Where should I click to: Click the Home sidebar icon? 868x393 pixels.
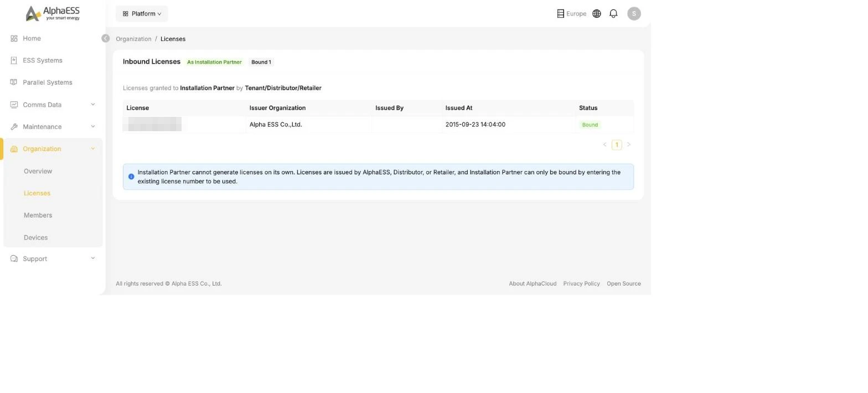pos(14,38)
